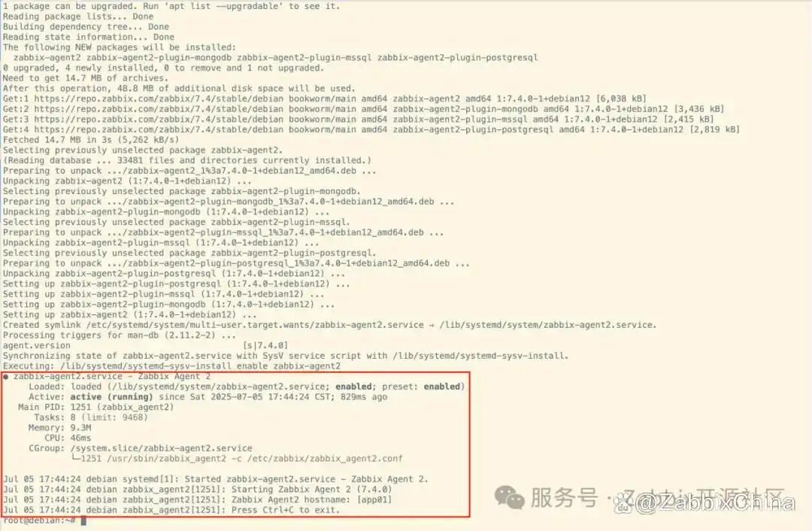Click 'Fetched 14.7 MB in 3s' line
Viewport: 812px width, 531px height.
click(91, 140)
